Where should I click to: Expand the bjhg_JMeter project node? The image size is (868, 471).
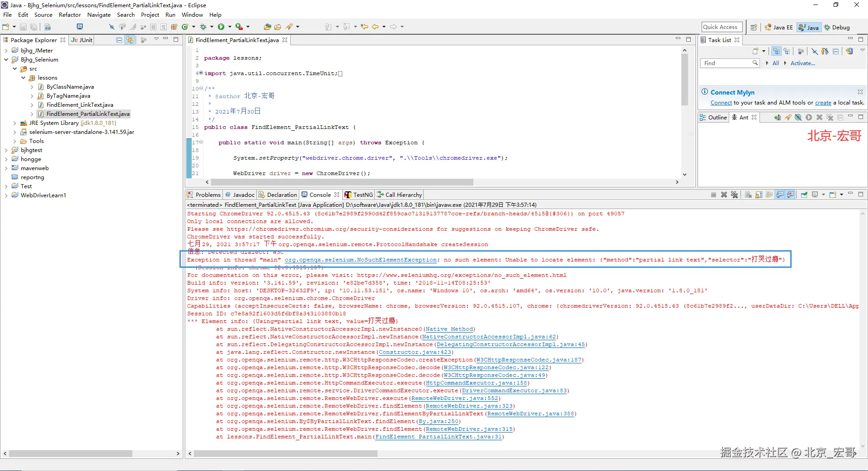click(x=6, y=51)
